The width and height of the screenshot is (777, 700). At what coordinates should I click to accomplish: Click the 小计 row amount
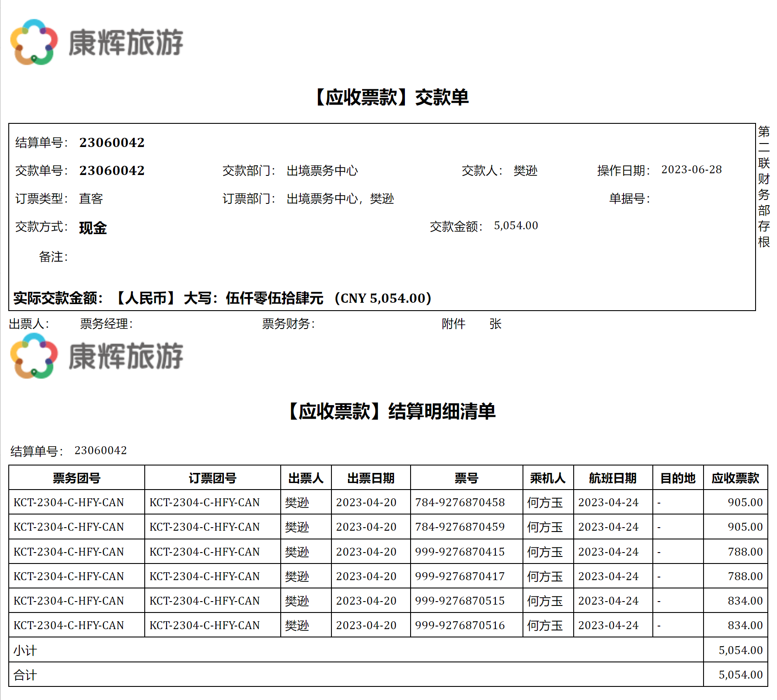740,650
